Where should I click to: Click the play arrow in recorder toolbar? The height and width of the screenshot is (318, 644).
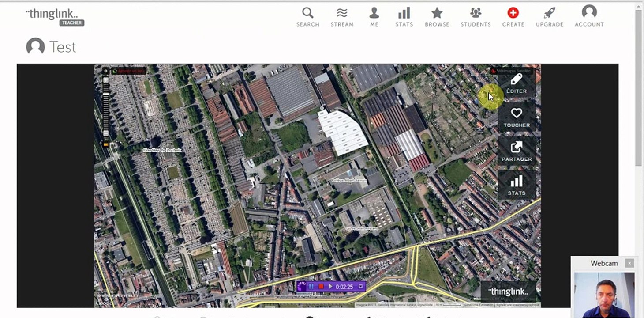[x=330, y=287]
